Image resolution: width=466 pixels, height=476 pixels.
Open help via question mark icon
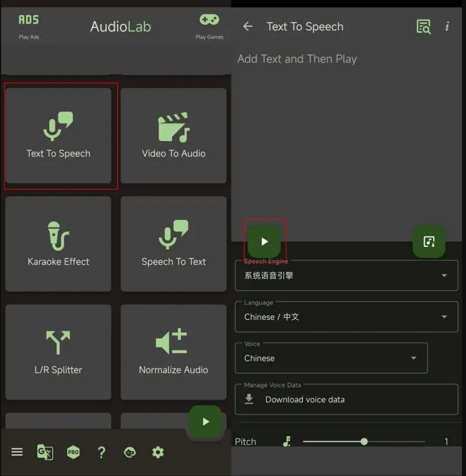click(102, 452)
